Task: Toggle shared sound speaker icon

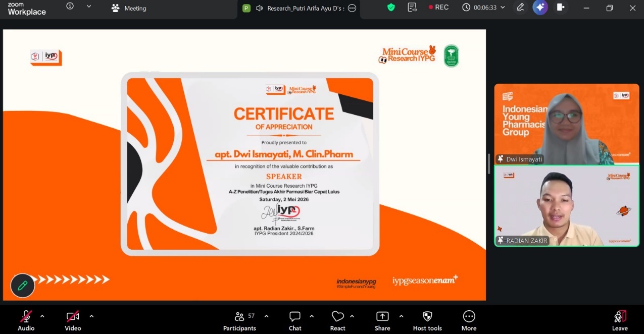Action: 260,8
